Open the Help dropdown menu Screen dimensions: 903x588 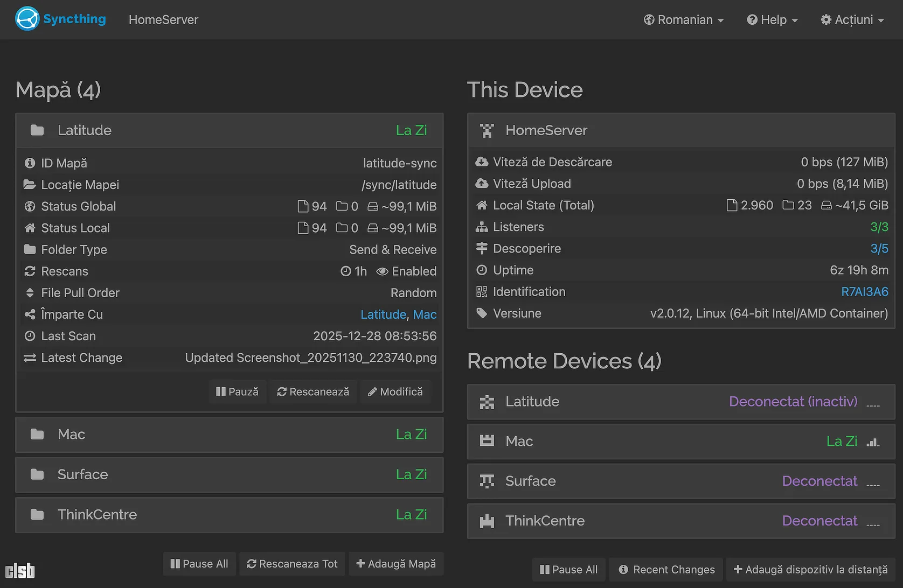click(x=772, y=20)
